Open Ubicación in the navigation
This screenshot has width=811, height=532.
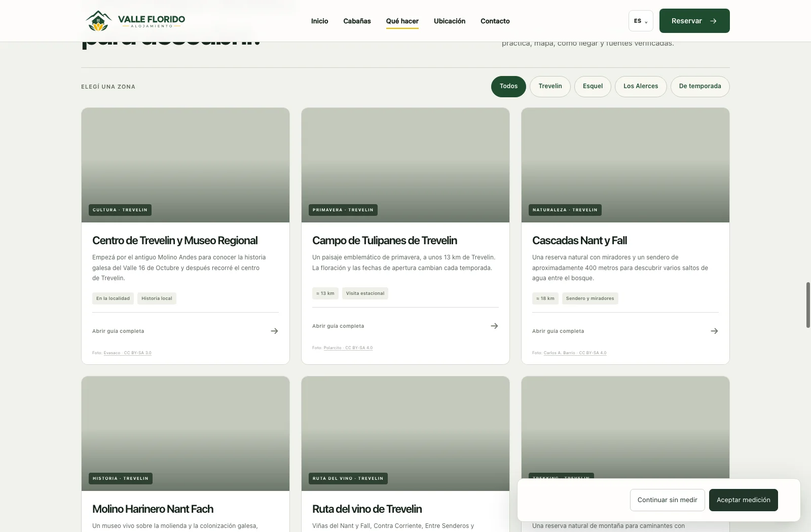click(450, 21)
